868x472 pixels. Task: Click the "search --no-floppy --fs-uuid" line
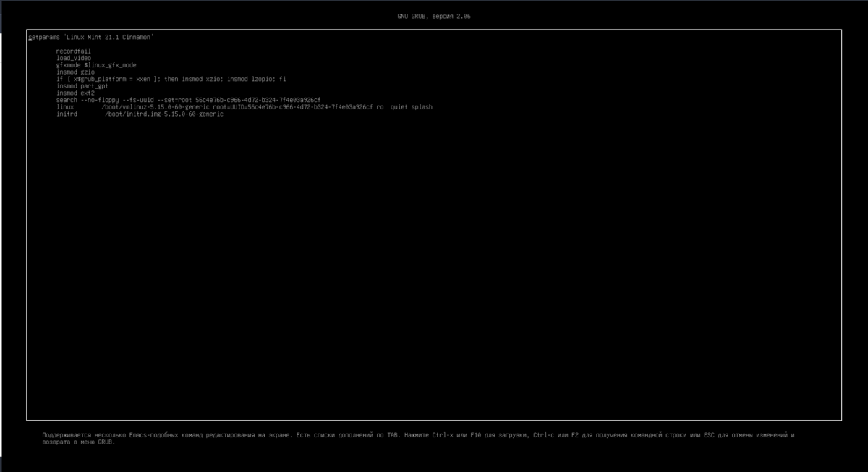click(x=188, y=100)
